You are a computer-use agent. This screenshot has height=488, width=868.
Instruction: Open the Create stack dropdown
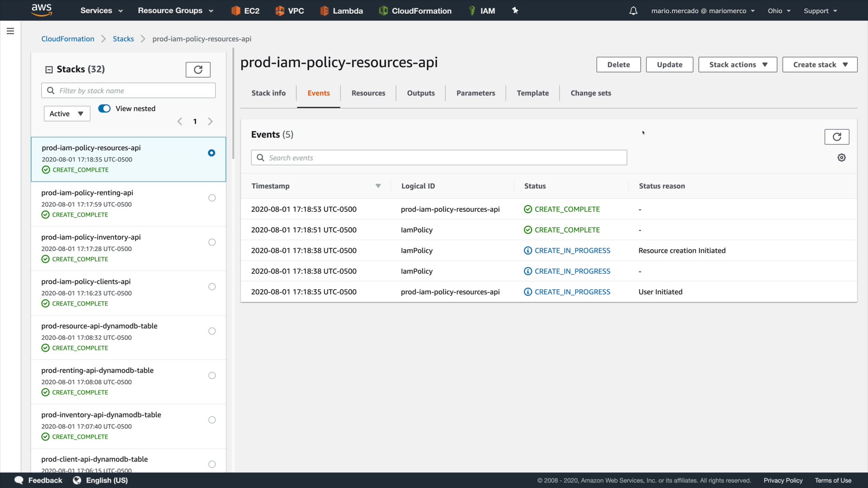tap(820, 65)
